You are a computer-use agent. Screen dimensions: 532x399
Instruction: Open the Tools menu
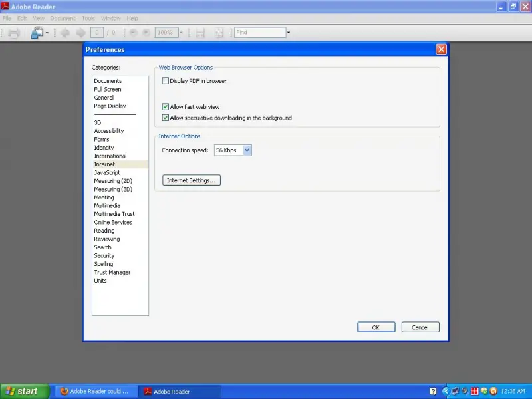88,19
